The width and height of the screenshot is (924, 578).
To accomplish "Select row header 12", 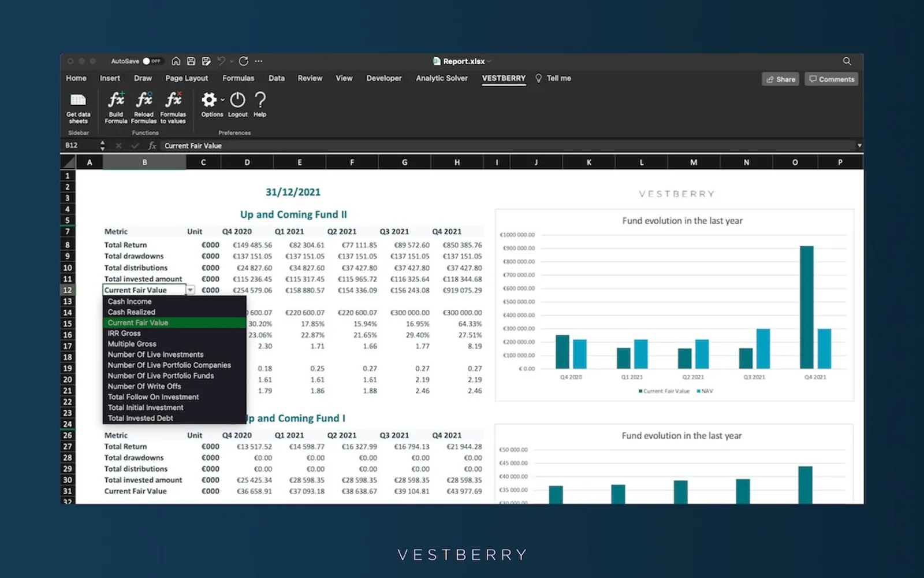I will tap(68, 290).
